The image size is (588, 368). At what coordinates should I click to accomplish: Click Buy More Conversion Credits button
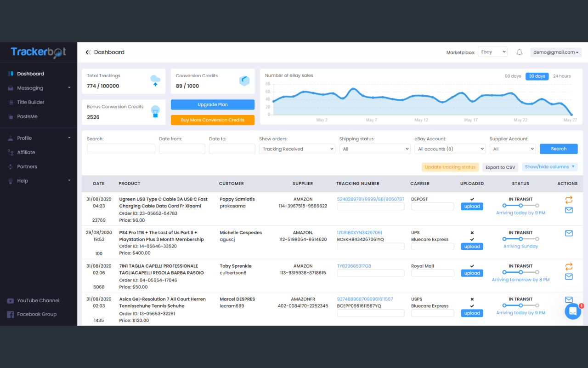click(213, 120)
